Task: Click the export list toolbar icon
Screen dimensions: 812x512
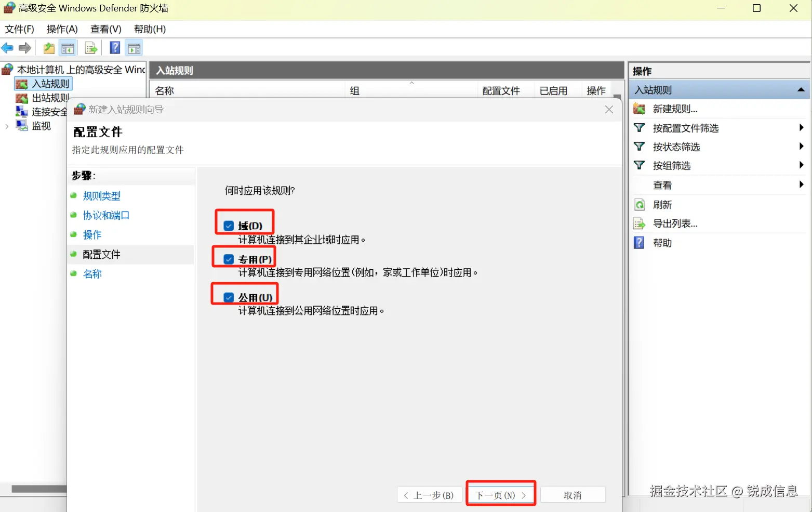Action: point(91,48)
